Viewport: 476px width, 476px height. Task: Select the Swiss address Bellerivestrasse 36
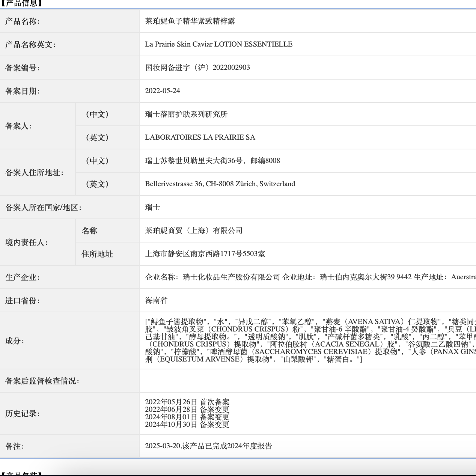click(x=220, y=184)
